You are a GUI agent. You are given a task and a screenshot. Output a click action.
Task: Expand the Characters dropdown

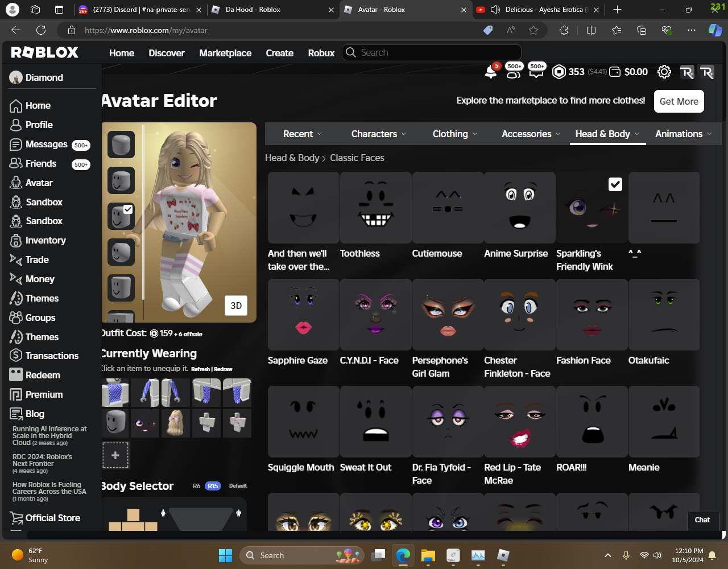click(x=379, y=134)
